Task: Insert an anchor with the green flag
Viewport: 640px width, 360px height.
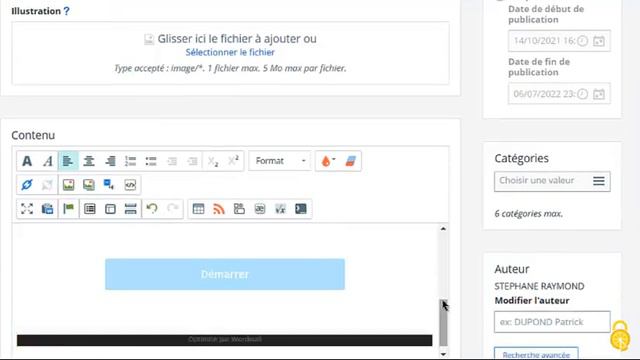Action: 69,209
